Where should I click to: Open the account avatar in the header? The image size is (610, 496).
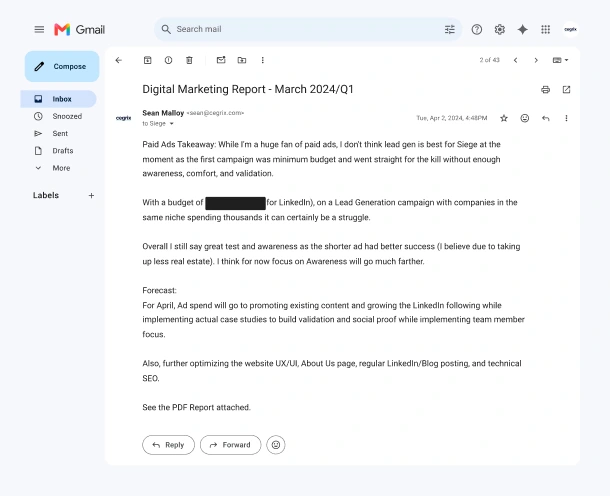(x=570, y=29)
